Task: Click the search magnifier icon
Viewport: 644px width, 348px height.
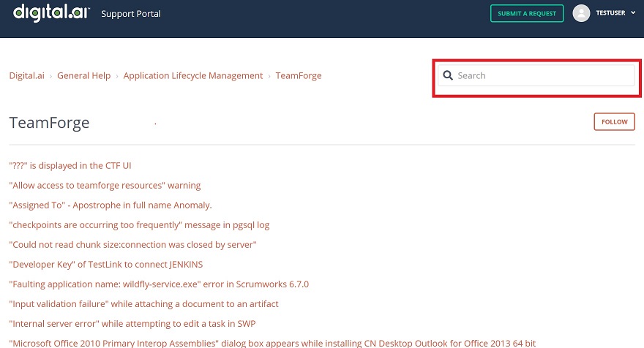Action: coord(448,75)
